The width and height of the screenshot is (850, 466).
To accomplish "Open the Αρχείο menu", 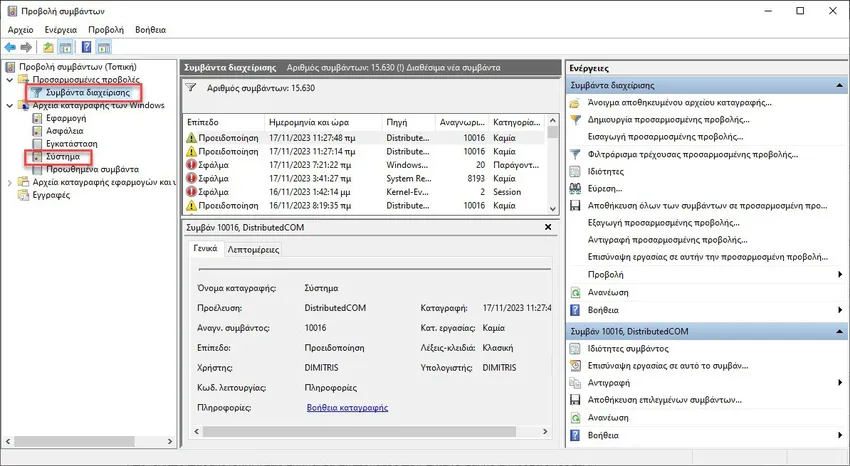I will click(21, 30).
